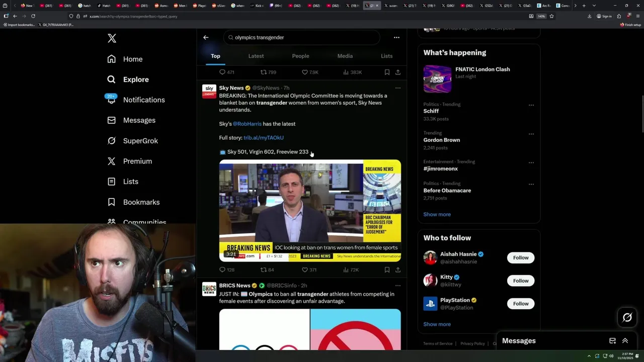The image size is (644, 362).
Task: Focus the search box with olympics transgender
Action: [301, 37]
